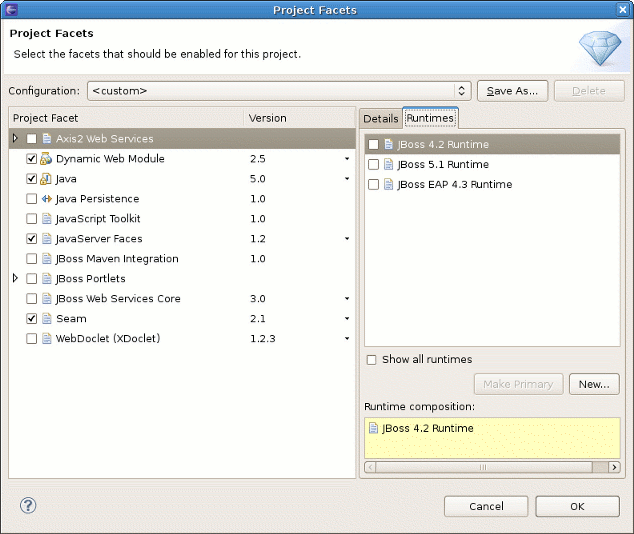Image resolution: width=634 pixels, height=534 pixels.
Task: Click the JavaServer Faces facet icon
Action: [47, 239]
